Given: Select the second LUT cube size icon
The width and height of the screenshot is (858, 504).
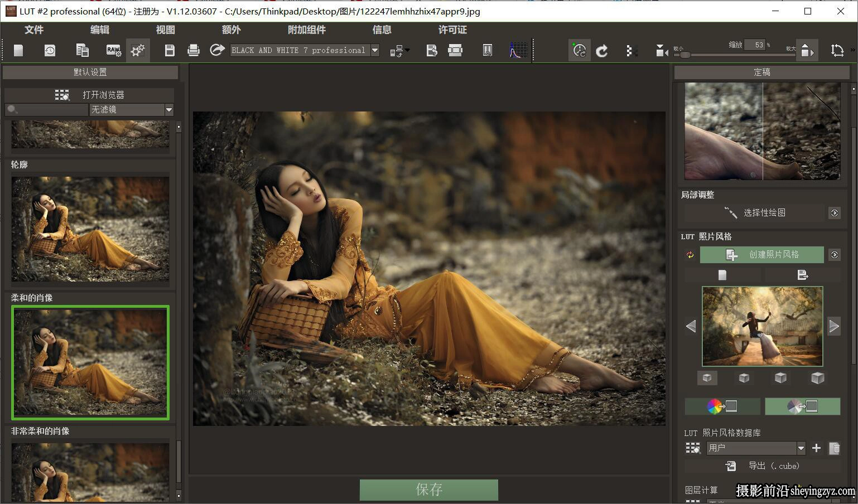Looking at the screenshot, I should [744, 378].
